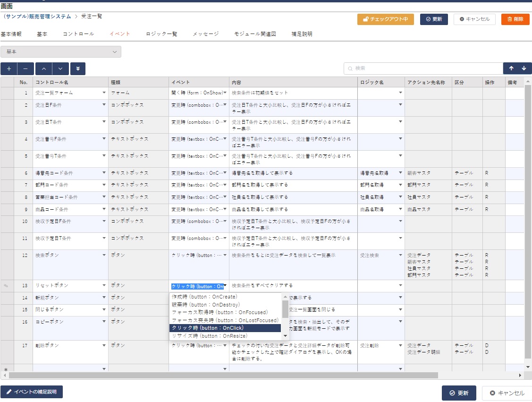The height and width of the screenshot is (402, 532).
Task: Open the コントロール tab
Action: click(78, 34)
